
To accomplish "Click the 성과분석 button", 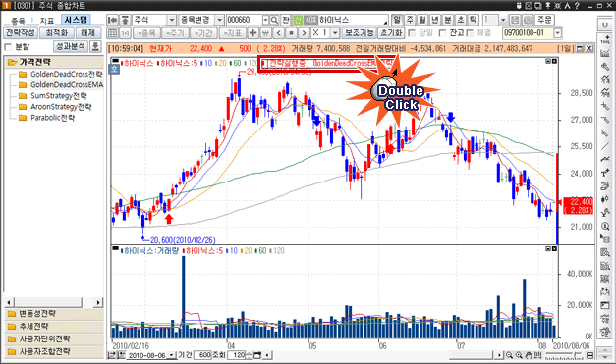I will click(71, 47).
